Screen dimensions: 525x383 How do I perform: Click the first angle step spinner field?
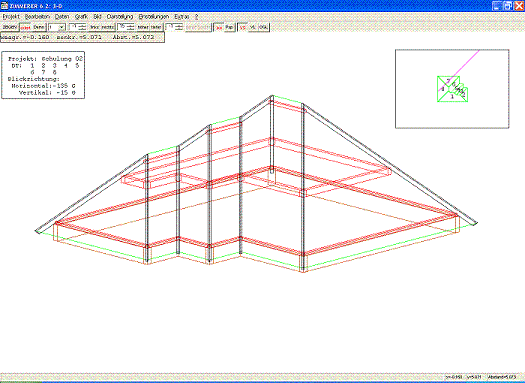[x=77, y=27]
